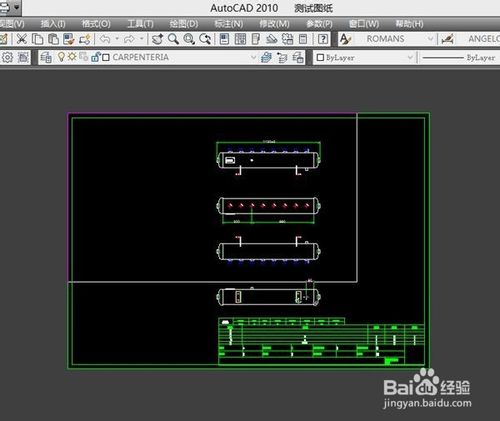The height and width of the screenshot is (421, 500).
Task: Open the Tool Palettes window icon
Action: coord(256,39)
